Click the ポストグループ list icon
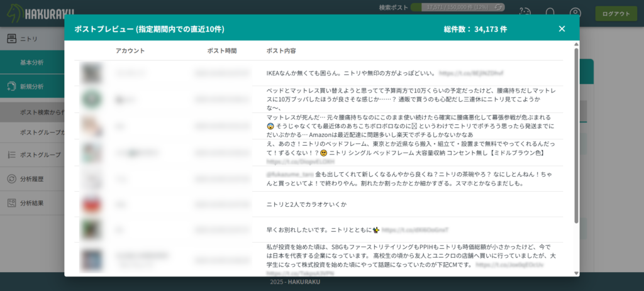 coord(11,155)
